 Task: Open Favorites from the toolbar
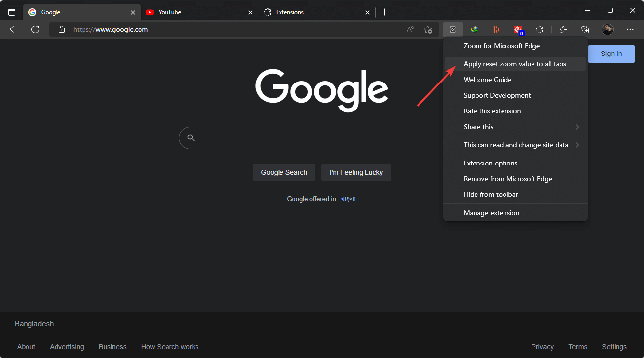pyautogui.click(x=563, y=29)
